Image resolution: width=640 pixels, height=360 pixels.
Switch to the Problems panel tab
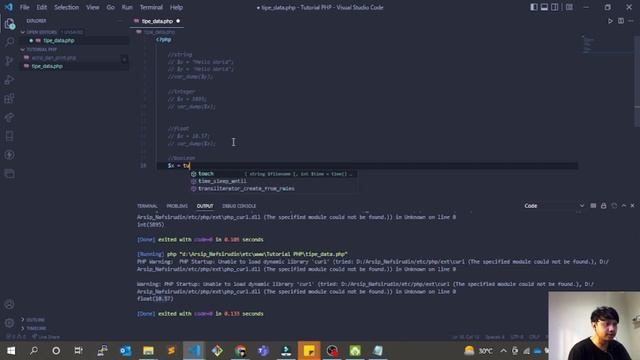click(x=177, y=206)
